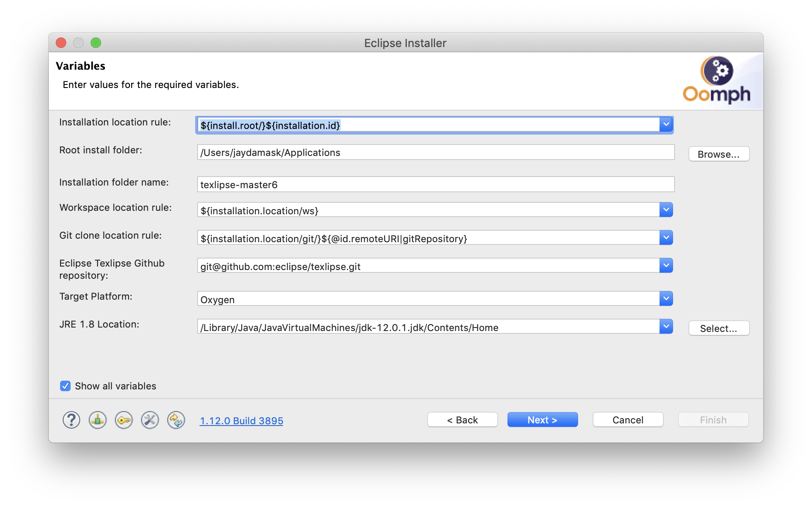Click the 'Target Platform:' label
The image size is (812, 507).
(x=96, y=296)
